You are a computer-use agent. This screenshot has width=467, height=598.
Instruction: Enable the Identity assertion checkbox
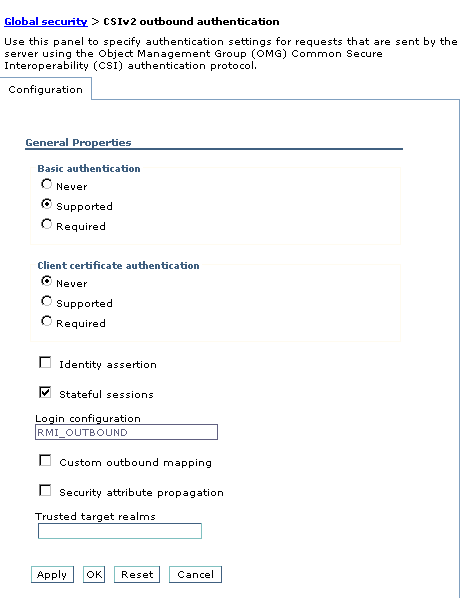pyautogui.click(x=45, y=362)
